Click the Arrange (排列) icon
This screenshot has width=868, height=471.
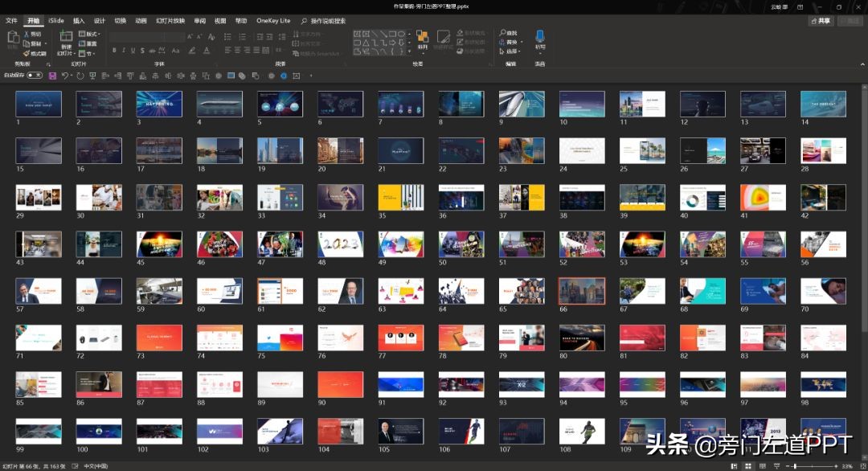(x=423, y=38)
